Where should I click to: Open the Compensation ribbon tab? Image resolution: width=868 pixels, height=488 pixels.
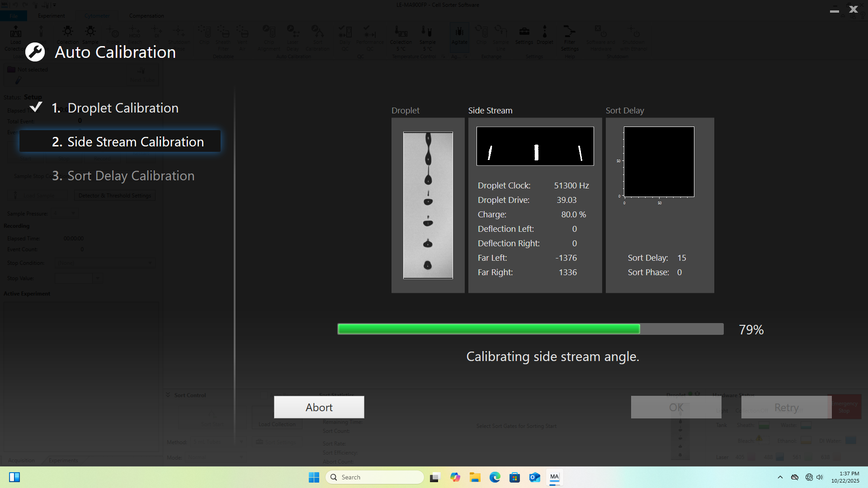(146, 16)
